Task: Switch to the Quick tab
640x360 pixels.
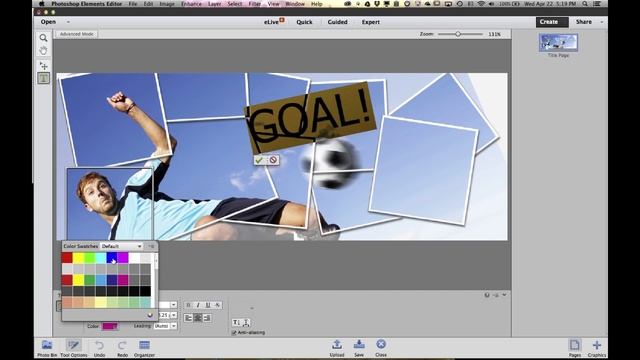Action: pyautogui.click(x=304, y=22)
